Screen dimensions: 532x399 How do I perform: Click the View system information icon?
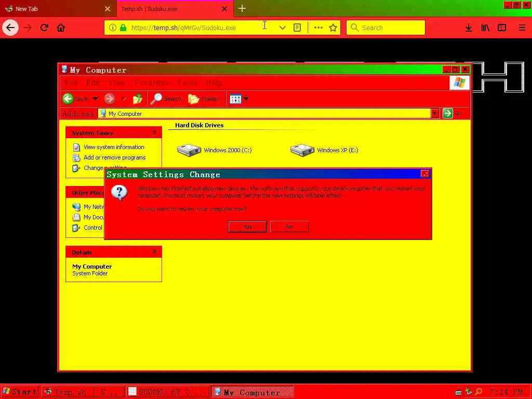click(x=76, y=147)
